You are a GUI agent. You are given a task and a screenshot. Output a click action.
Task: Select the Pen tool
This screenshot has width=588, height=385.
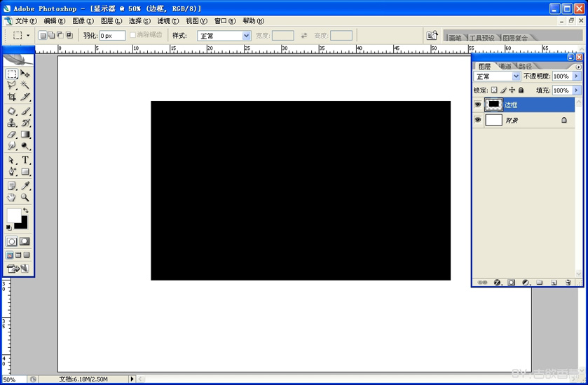click(x=12, y=172)
